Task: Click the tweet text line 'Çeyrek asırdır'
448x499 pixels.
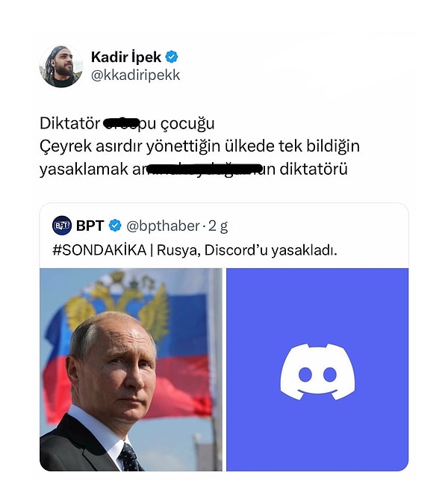Action: [199, 146]
